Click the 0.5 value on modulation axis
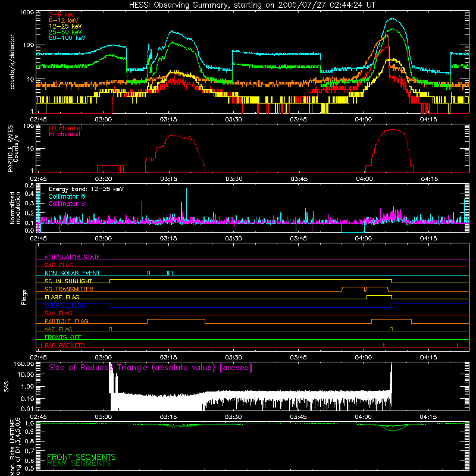The width and height of the screenshot is (476, 476). (x=29, y=186)
